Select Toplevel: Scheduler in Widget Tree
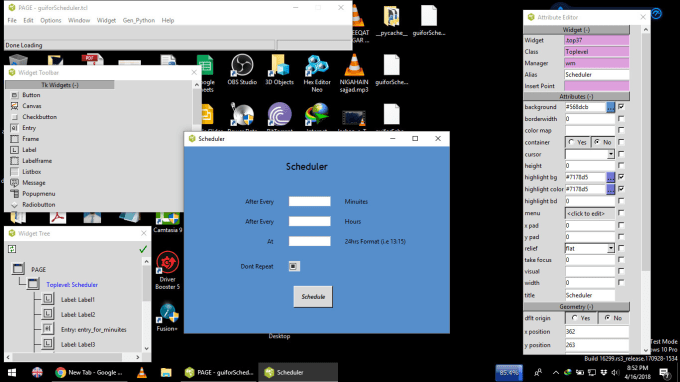Image resolution: width=680 pixels, height=382 pixels. pos(72,285)
